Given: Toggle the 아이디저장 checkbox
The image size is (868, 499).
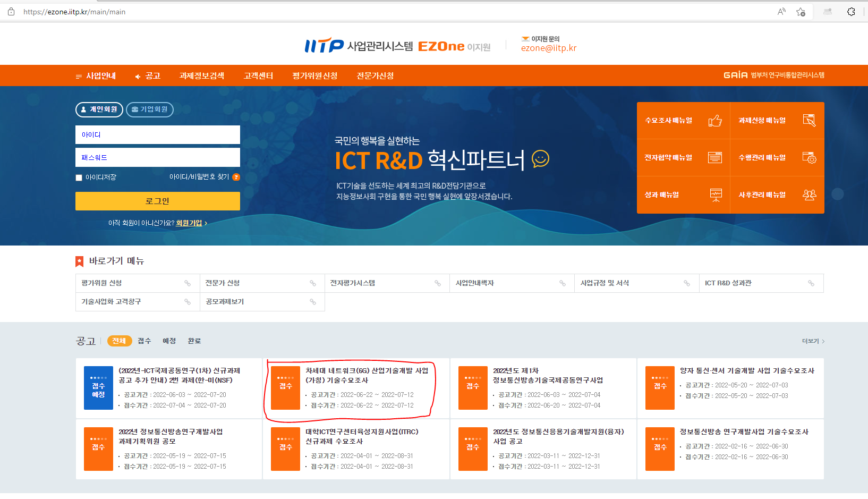Looking at the screenshot, I should [79, 177].
